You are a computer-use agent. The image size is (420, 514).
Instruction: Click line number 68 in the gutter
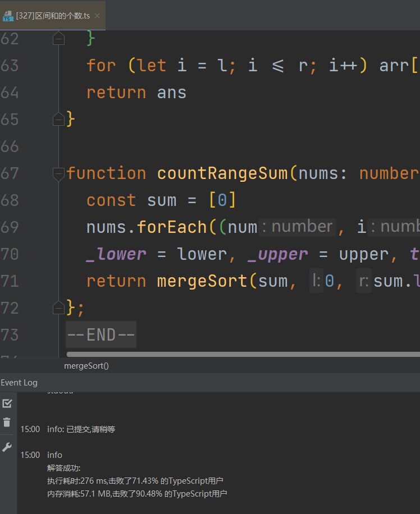pyautogui.click(x=10, y=200)
